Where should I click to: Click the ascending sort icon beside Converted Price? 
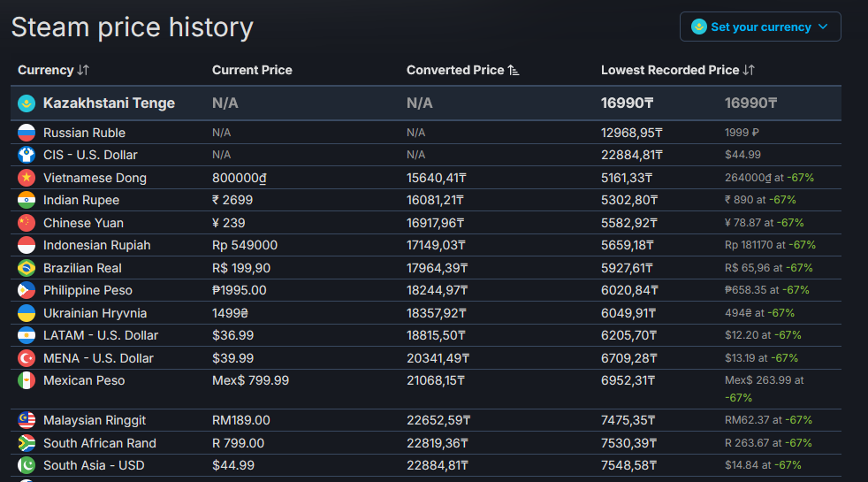pyautogui.click(x=514, y=71)
